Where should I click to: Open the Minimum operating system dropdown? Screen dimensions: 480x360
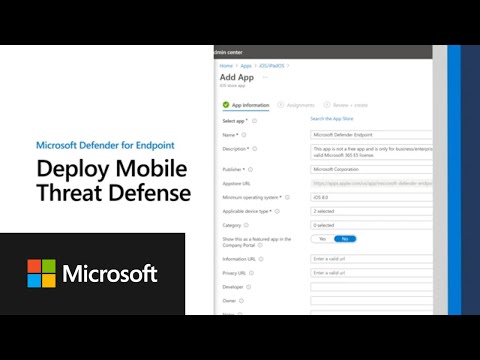(x=371, y=197)
